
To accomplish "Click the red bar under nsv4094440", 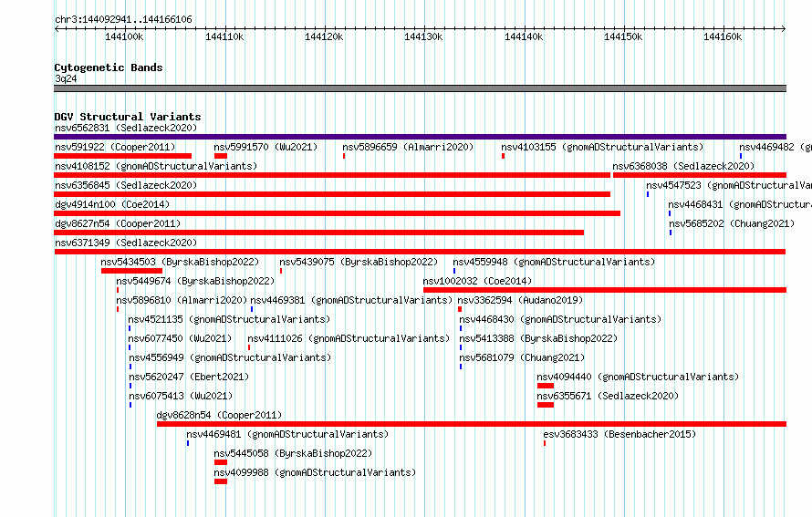I will [x=546, y=386].
